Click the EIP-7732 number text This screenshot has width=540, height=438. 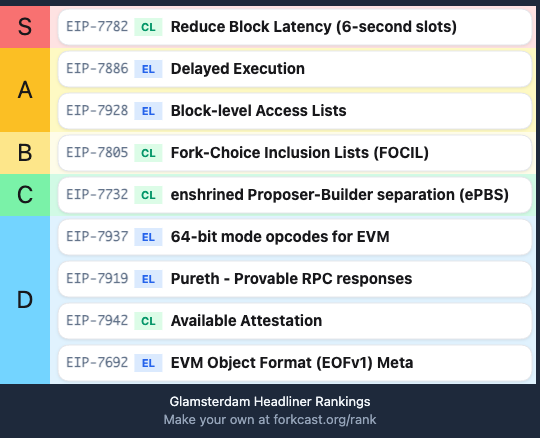[97, 195]
